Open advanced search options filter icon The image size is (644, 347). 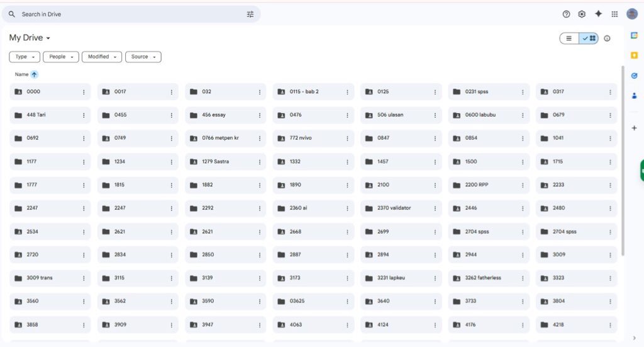(x=250, y=14)
